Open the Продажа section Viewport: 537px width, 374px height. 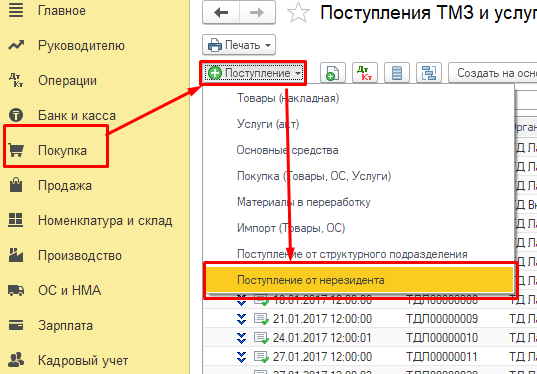pyautogui.click(x=65, y=185)
